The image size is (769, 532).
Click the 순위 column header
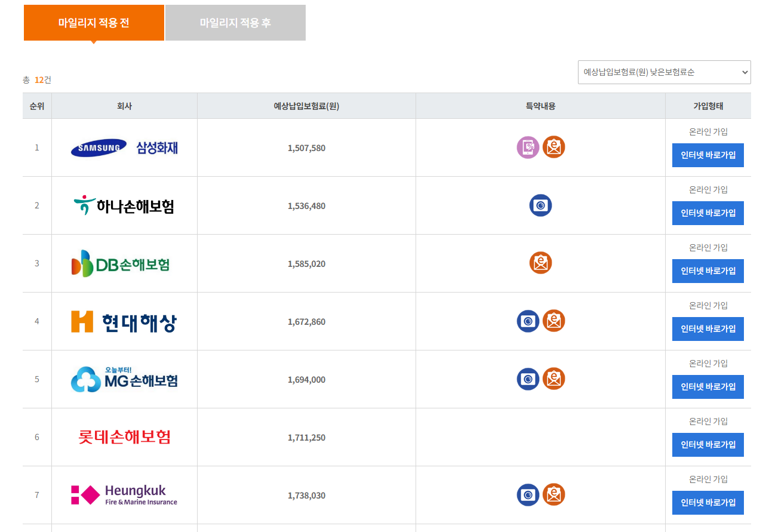click(37, 106)
